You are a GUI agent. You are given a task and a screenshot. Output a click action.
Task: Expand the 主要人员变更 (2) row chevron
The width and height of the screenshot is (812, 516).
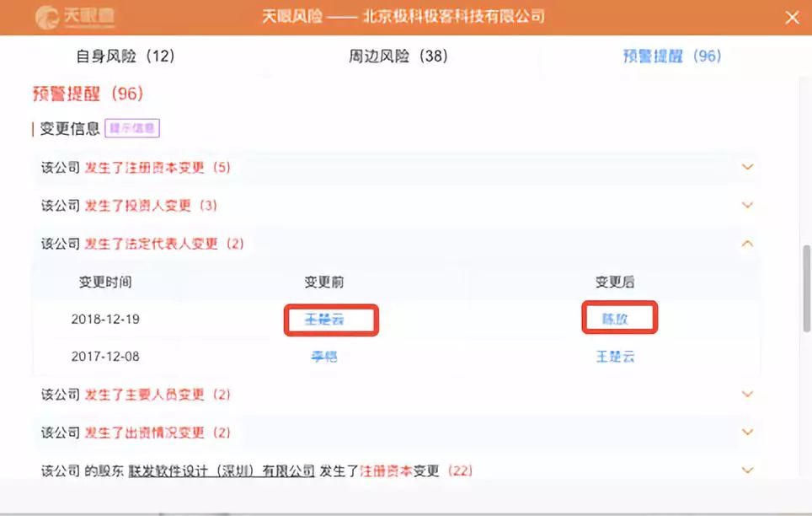[747, 394]
